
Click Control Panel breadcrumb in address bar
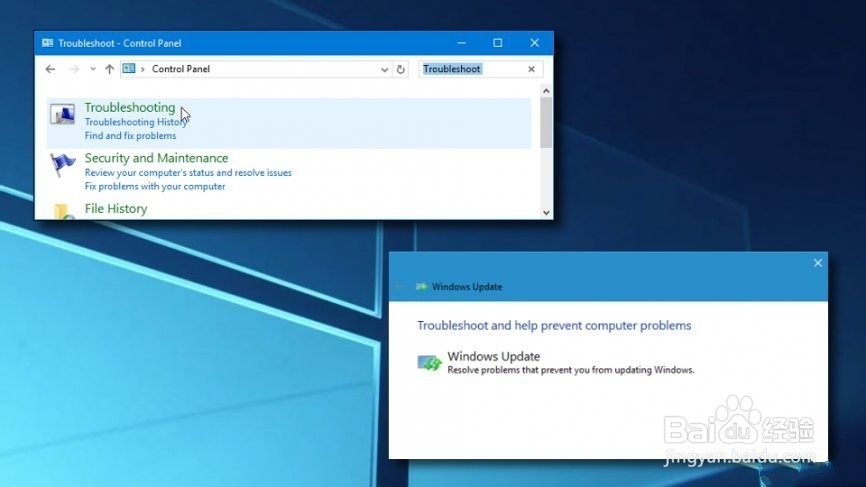coord(181,69)
